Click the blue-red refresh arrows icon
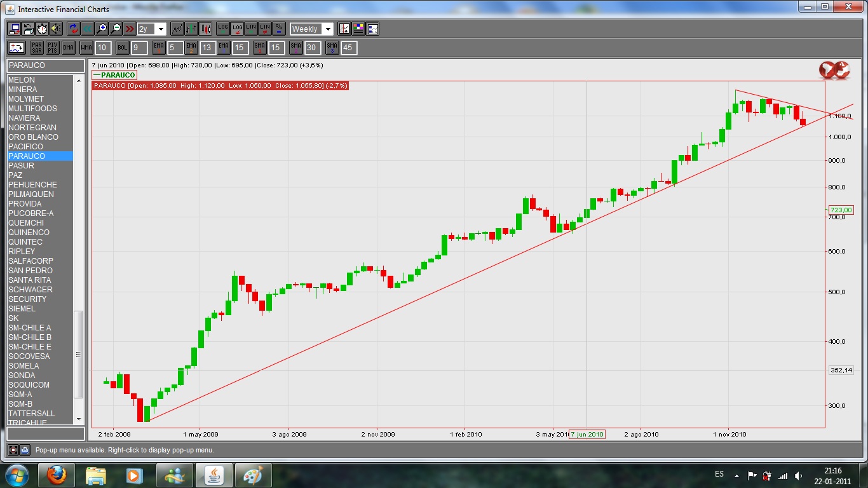The width and height of the screenshot is (868, 488). [x=73, y=29]
